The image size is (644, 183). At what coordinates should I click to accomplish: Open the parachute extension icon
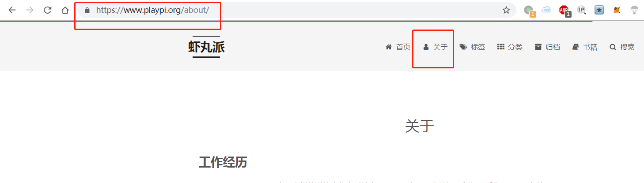tap(634, 10)
